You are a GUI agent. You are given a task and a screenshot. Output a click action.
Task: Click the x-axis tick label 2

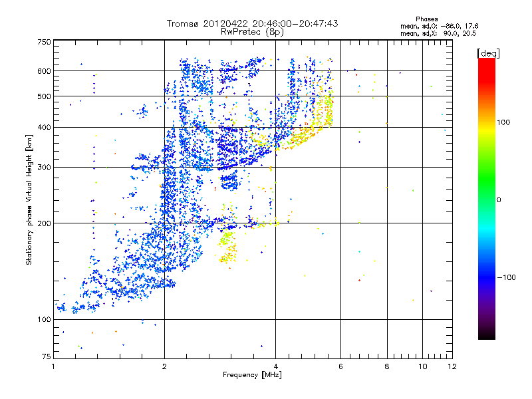164,366
